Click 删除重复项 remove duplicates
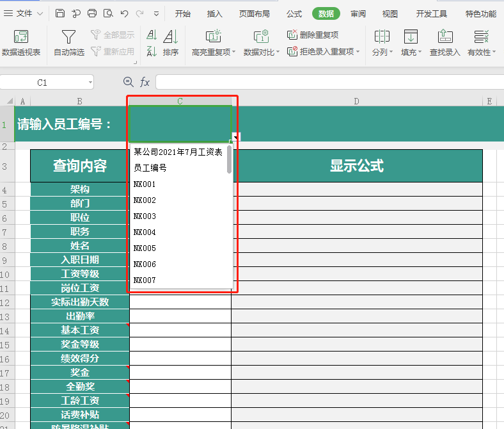This screenshot has height=429, width=504. coord(313,35)
